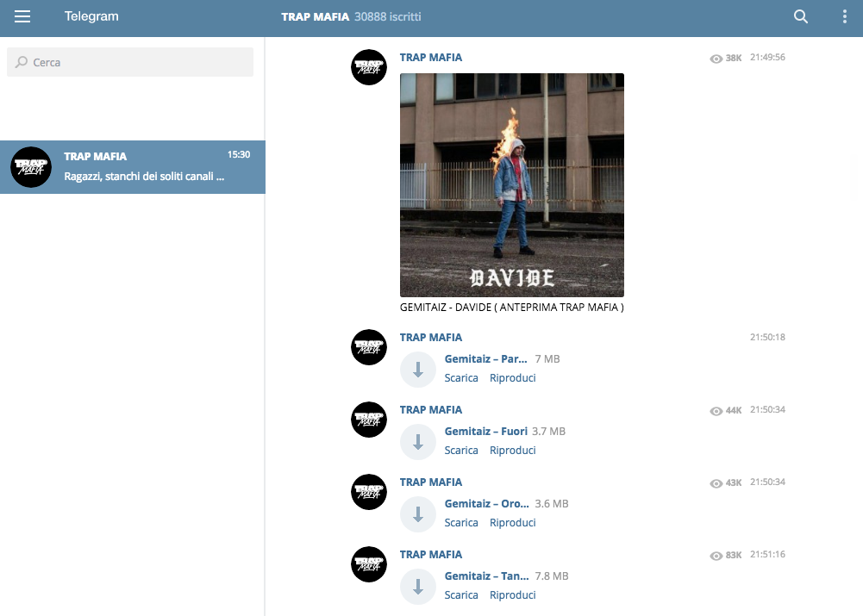Screen dimensions: 863x616
Task: Click avatar beside Gemitaiz – Par... post
Action: [369, 347]
